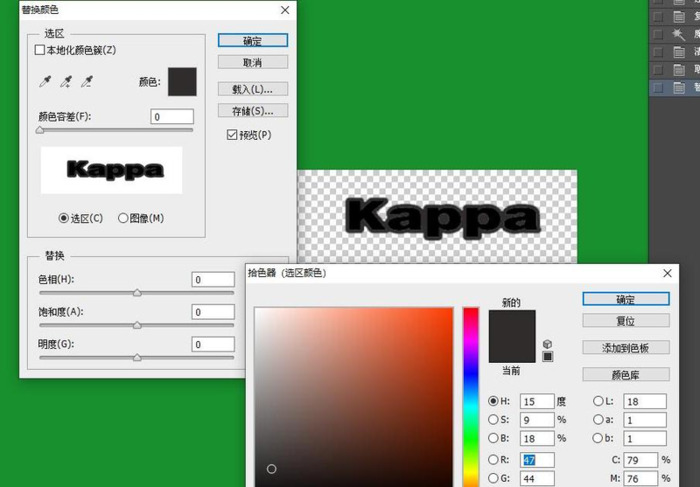The image size is (700, 487).
Task: Close the color picker dialog
Action: (x=668, y=272)
